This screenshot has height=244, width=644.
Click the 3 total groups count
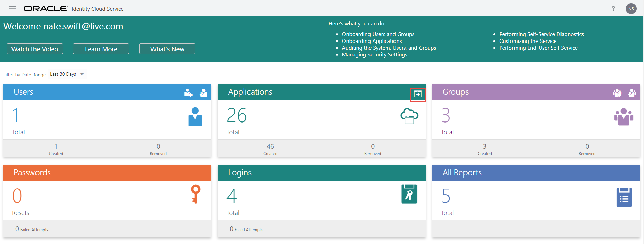click(x=446, y=115)
